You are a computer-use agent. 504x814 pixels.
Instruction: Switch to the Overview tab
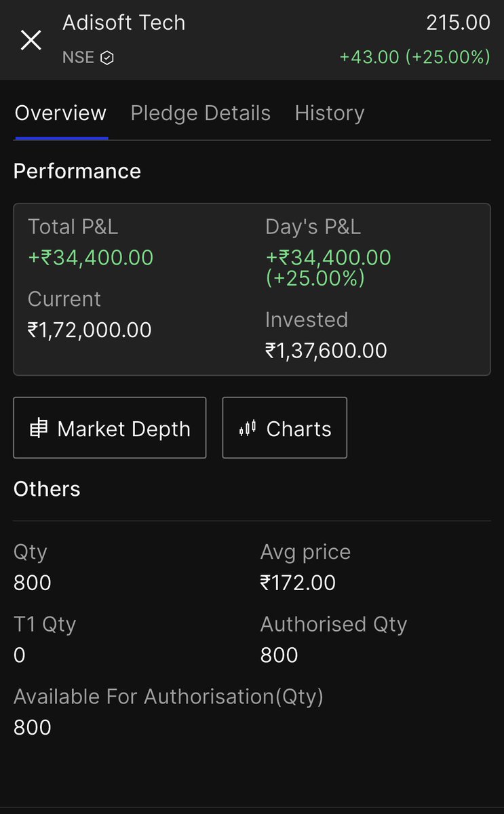[60, 113]
